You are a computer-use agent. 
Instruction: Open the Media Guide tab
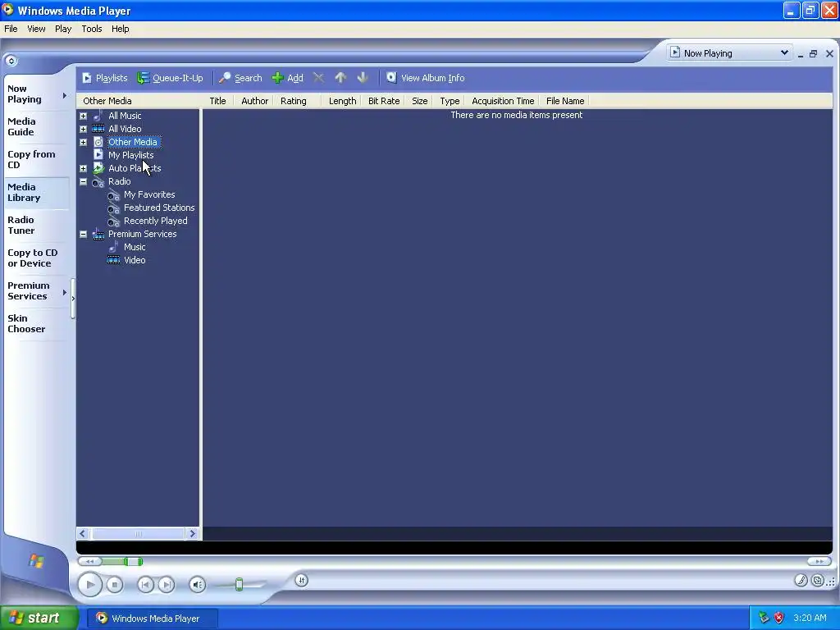click(x=35, y=127)
